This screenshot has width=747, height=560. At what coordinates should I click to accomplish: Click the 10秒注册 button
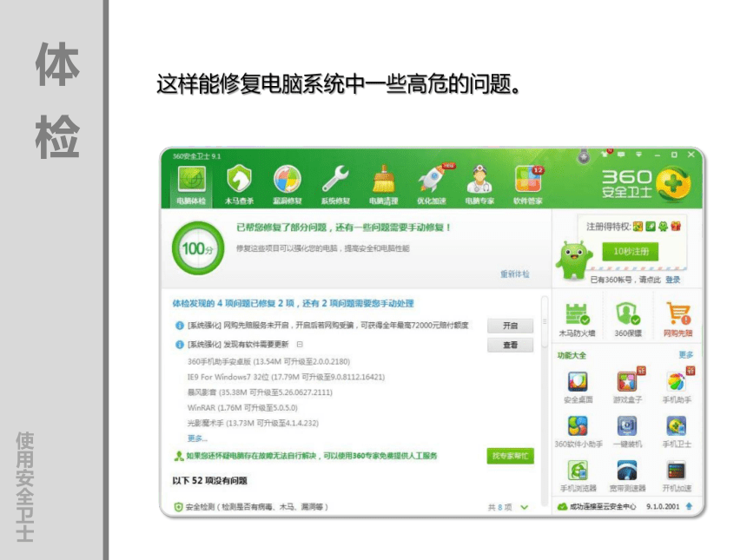631,252
